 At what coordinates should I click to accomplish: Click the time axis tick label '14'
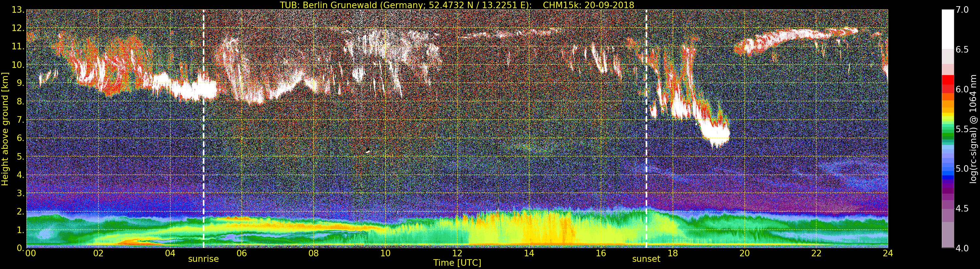tap(529, 253)
